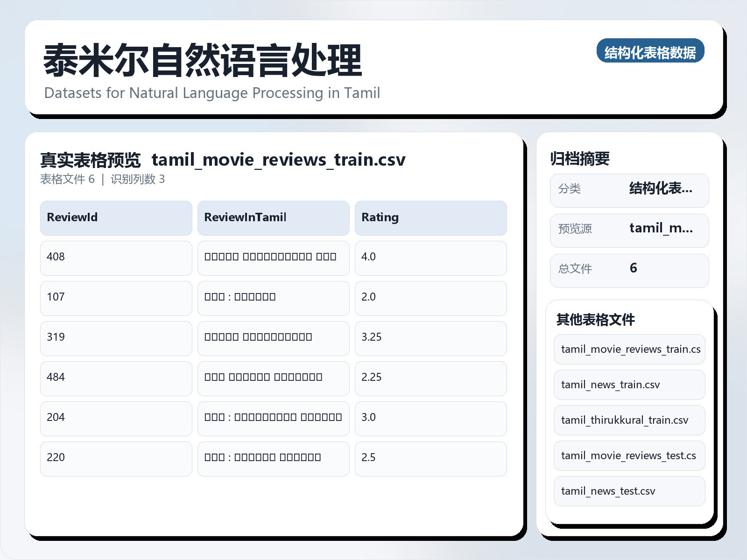Select the tamil_news_train.csv file entry
This screenshot has width=747, height=560.
(629, 385)
